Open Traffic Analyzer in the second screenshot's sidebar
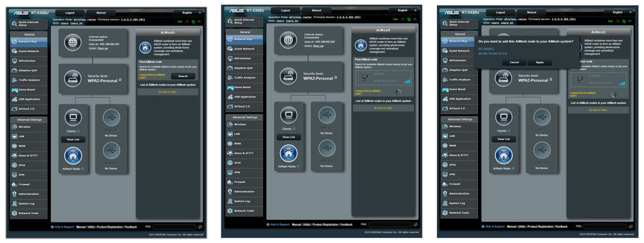This screenshot has width=644, height=243. click(244, 78)
